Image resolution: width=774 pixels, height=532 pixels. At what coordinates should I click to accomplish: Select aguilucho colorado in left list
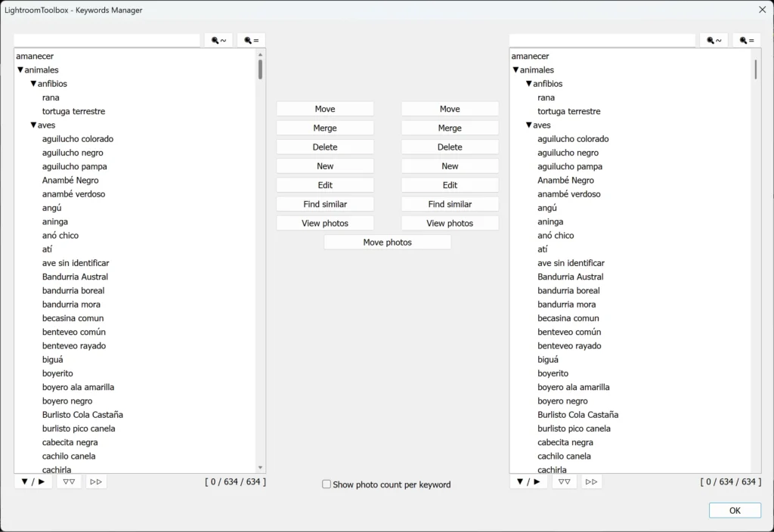(78, 139)
